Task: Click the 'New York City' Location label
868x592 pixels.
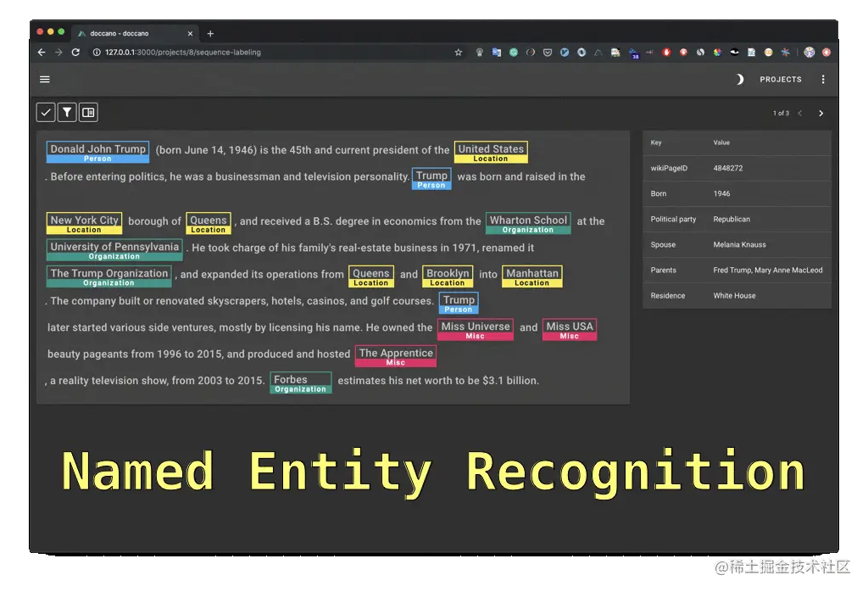Action: tap(84, 223)
